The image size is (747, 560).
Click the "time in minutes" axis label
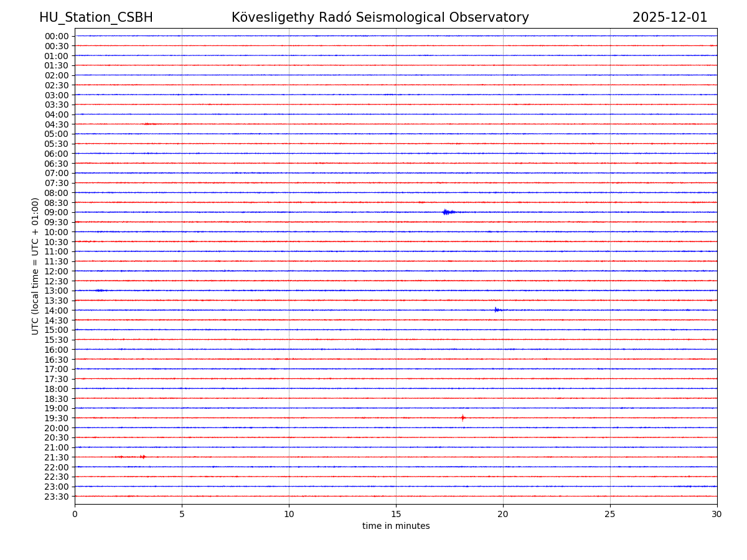point(396,526)
